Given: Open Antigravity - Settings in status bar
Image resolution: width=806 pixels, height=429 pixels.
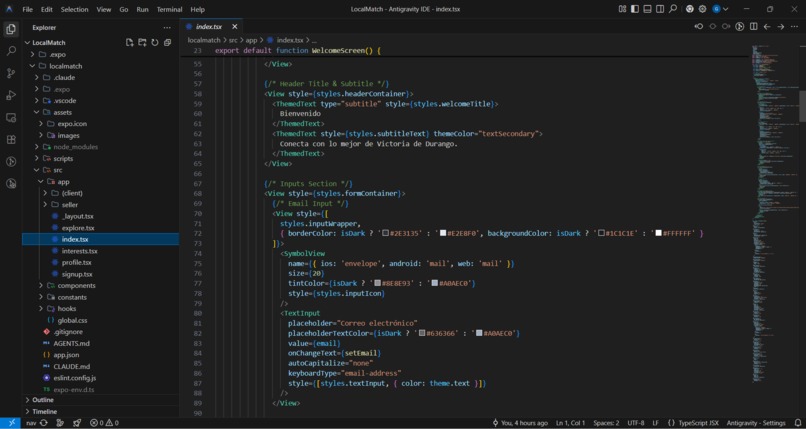Looking at the screenshot, I should point(756,423).
